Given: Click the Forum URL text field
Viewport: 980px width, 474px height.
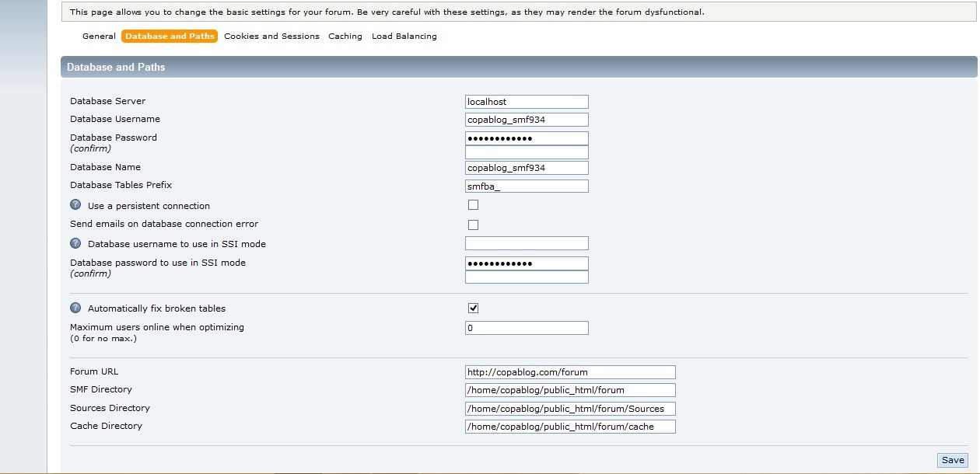Looking at the screenshot, I should [x=570, y=372].
